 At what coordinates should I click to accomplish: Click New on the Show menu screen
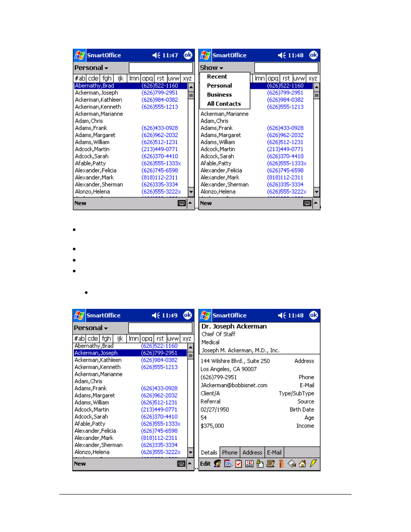click(x=206, y=203)
